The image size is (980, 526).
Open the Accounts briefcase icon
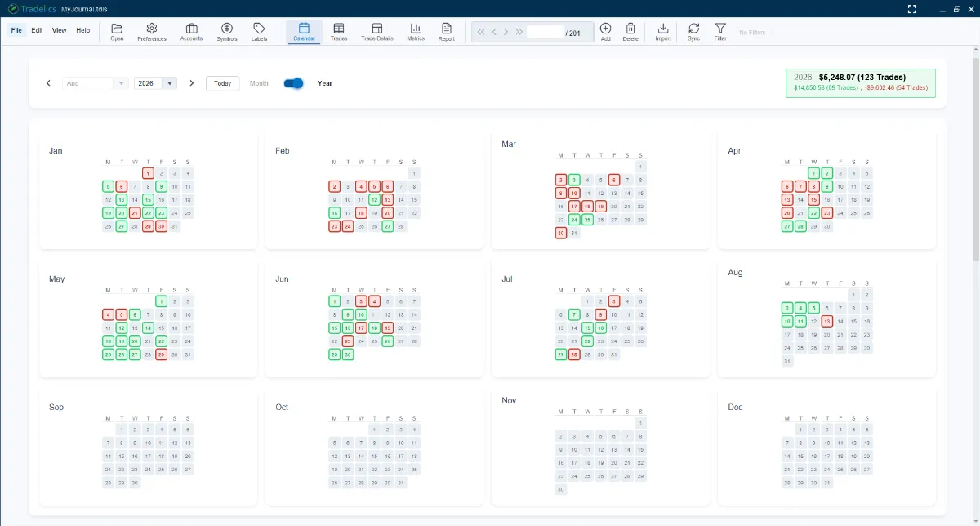(x=192, y=32)
